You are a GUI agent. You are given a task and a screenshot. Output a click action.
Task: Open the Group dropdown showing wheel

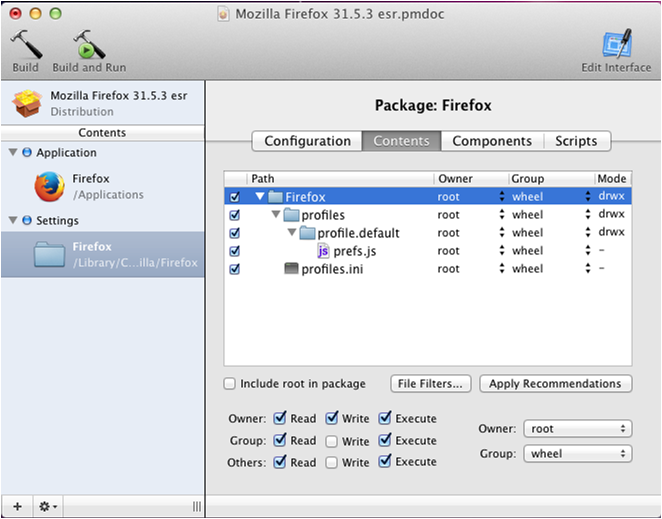pos(578,454)
